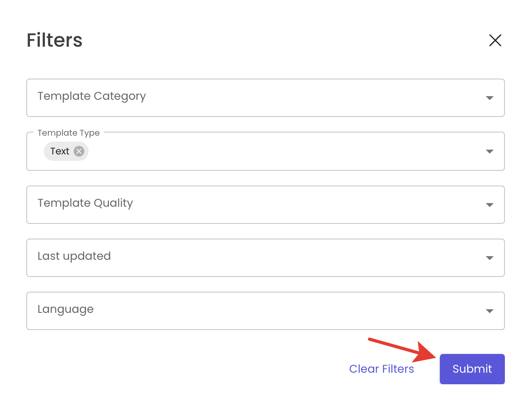
Task: Click the Template Quality placeholder text
Action: tap(85, 203)
